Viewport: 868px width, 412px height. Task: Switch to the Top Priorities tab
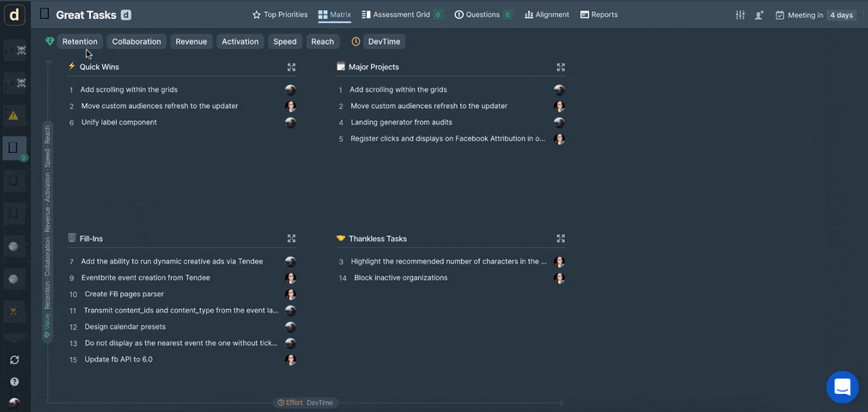point(280,15)
